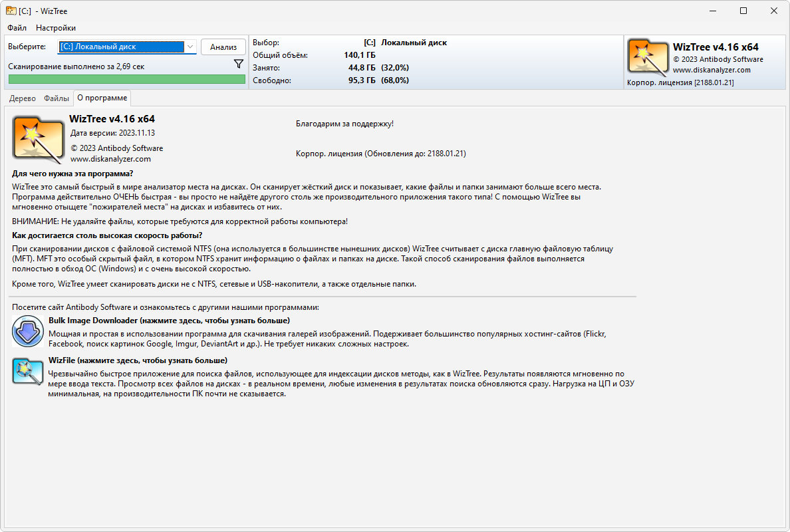Open the drive selection dropdown arrow
Image resolution: width=790 pixels, height=532 pixels.
(190, 47)
